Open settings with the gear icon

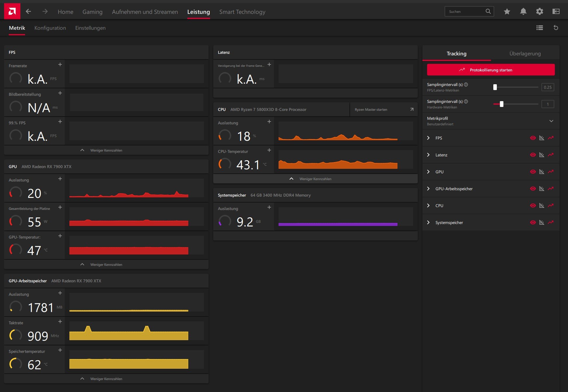point(539,11)
